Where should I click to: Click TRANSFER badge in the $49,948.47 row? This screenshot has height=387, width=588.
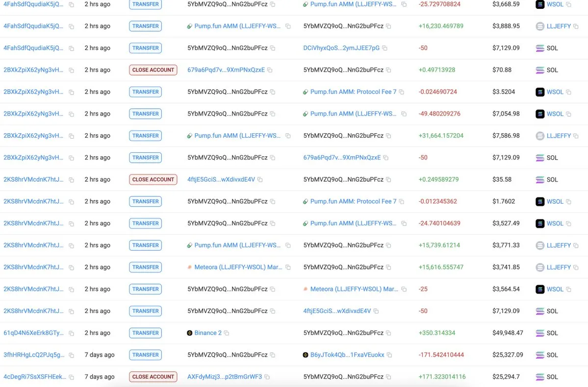click(146, 333)
